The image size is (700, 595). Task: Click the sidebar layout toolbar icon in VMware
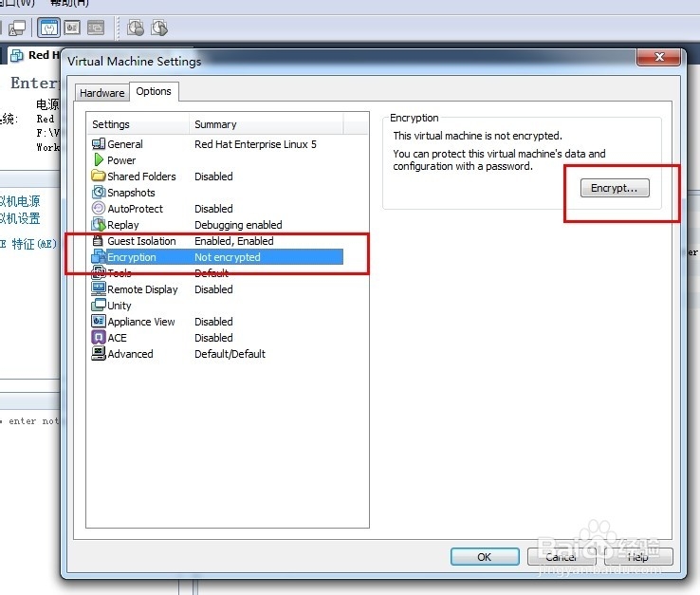click(x=96, y=28)
